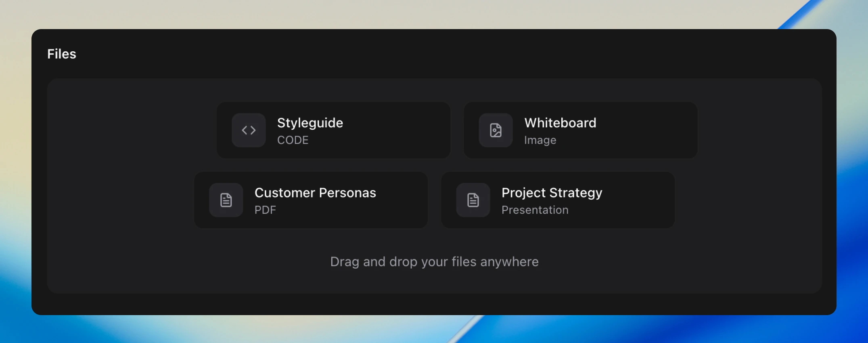Select the Project Strategy file name
The image size is (868, 343).
pyautogui.click(x=552, y=193)
